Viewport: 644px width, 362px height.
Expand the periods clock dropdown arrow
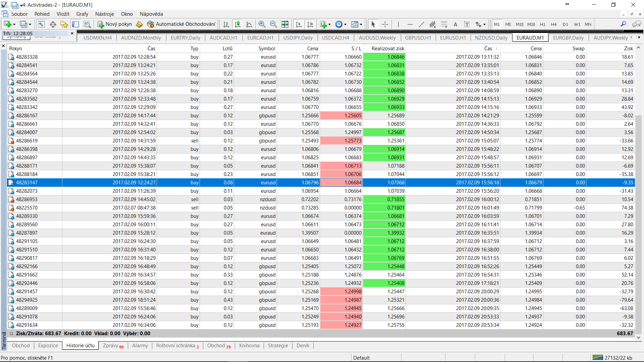pos(345,24)
